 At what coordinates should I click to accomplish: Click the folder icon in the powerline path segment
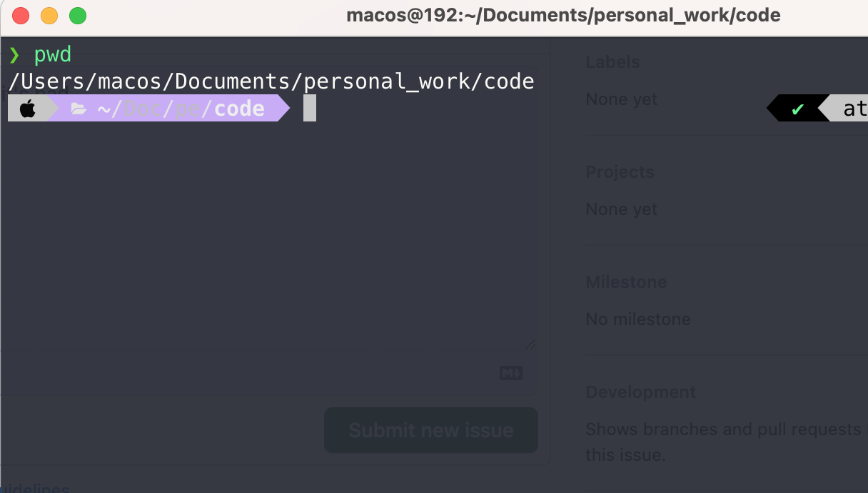point(78,108)
